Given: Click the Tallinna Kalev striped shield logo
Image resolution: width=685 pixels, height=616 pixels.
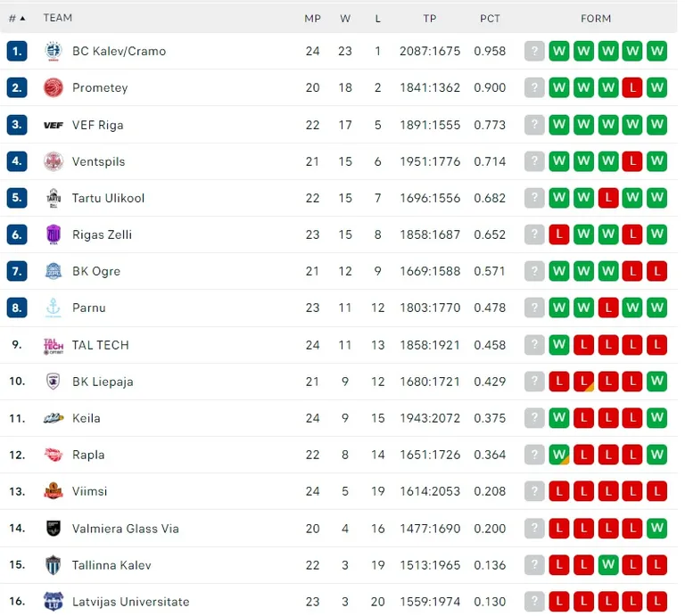Looking at the screenshot, I should (x=54, y=565).
